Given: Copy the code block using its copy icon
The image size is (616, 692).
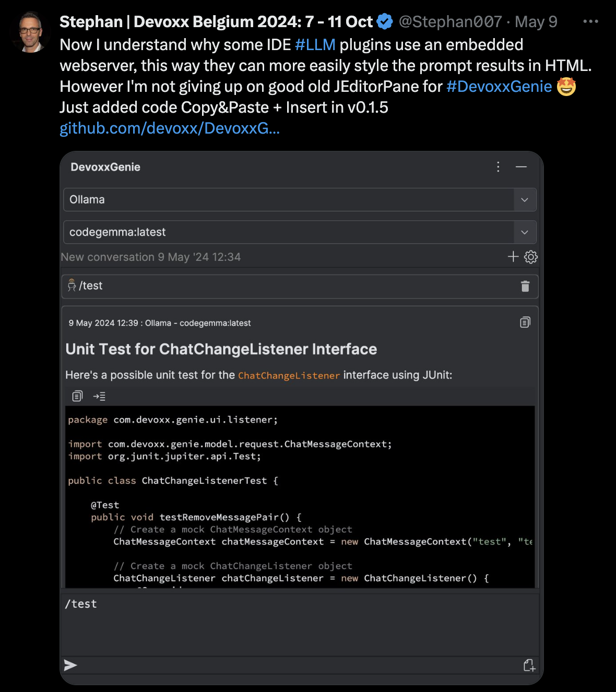Looking at the screenshot, I should point(77,396).
